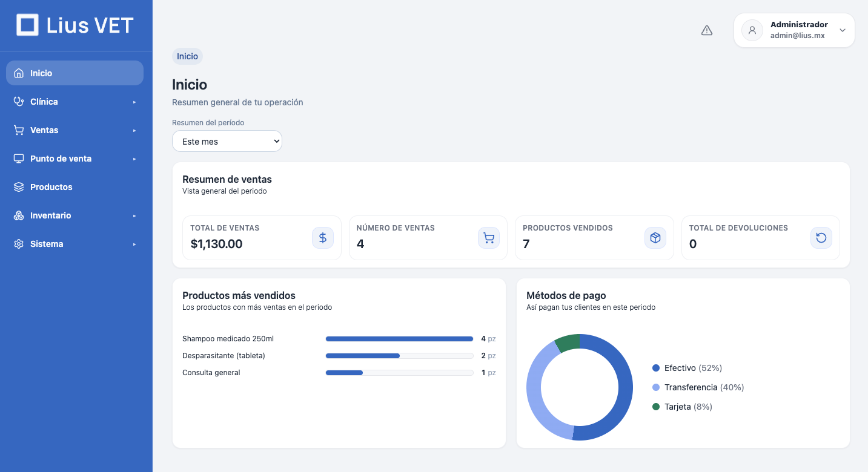Open the Punto de venta monitor icon
This screenshot has width=868, height=472.
(19, 158)
